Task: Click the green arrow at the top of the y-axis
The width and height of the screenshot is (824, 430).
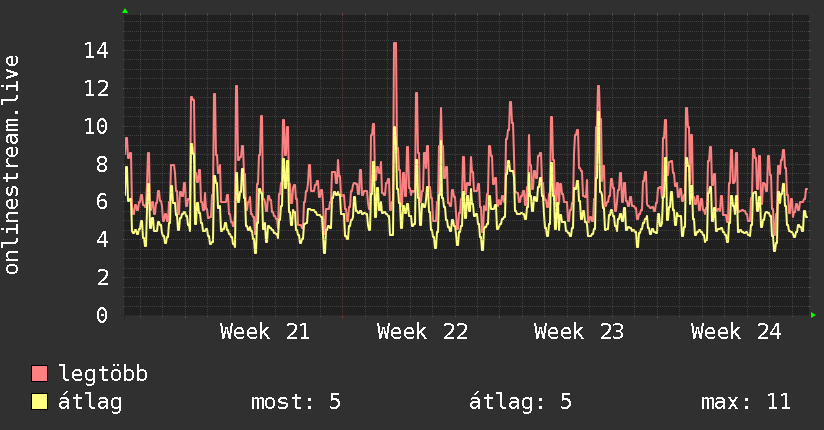Action: [x=125, y=11]
